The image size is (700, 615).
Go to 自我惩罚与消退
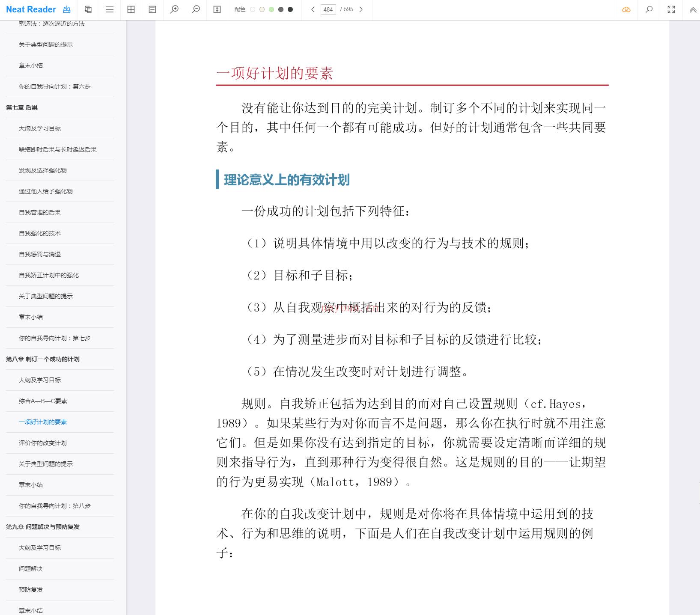point(40,254)
